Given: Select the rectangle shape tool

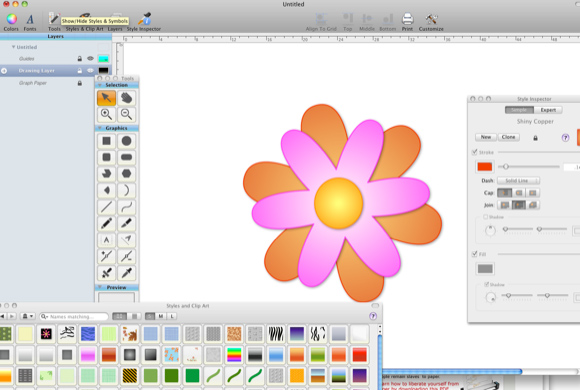Looking at the screenshot, I should pos(107,141).
